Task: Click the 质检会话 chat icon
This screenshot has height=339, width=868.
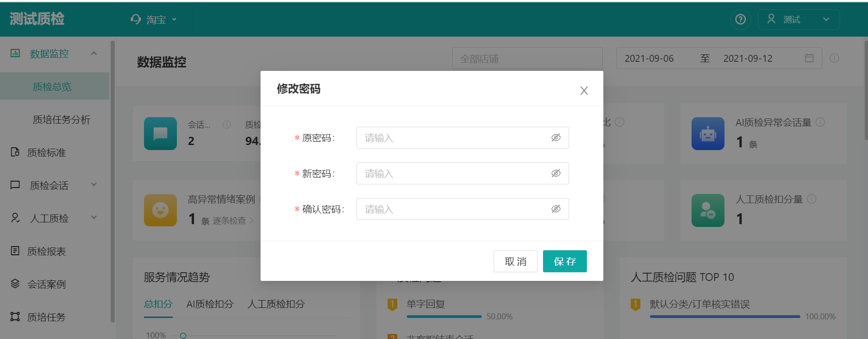Action: [15, 185]
